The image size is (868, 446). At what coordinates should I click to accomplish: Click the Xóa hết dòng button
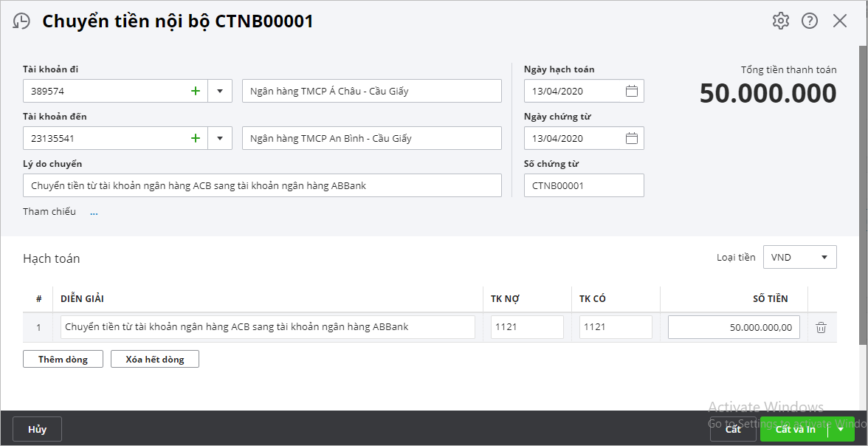pos(155,360)
